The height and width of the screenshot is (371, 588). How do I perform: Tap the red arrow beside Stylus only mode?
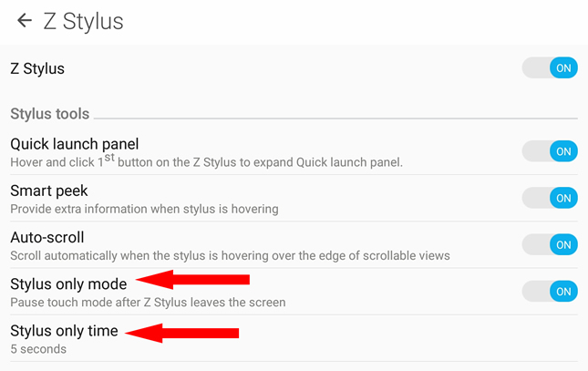192,280
